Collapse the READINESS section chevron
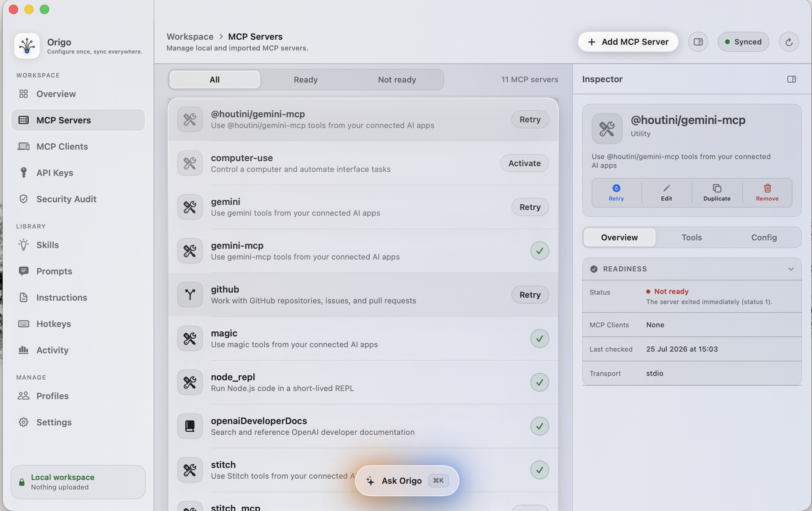 coord(791,269)
